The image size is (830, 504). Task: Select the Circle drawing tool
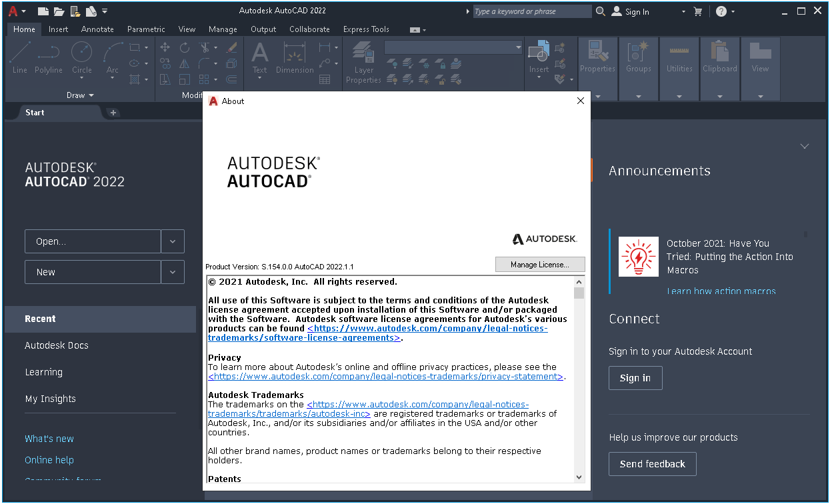(x=81, y=57)
